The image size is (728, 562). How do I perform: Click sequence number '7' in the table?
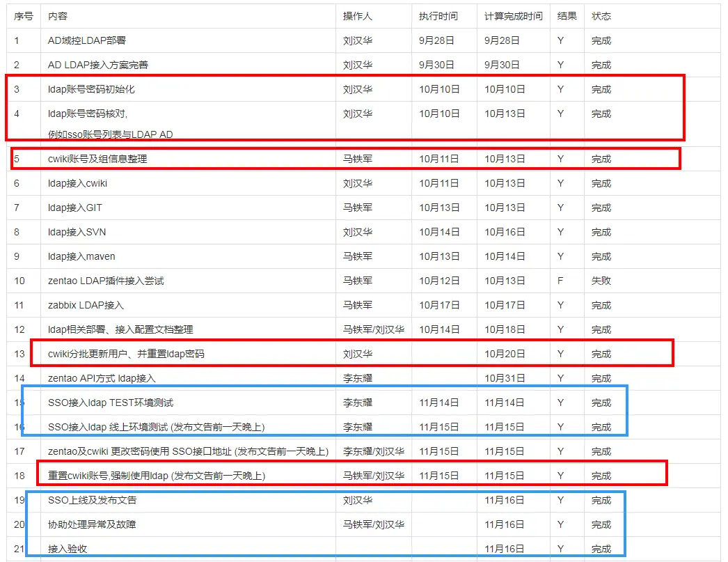pos(17,208)
